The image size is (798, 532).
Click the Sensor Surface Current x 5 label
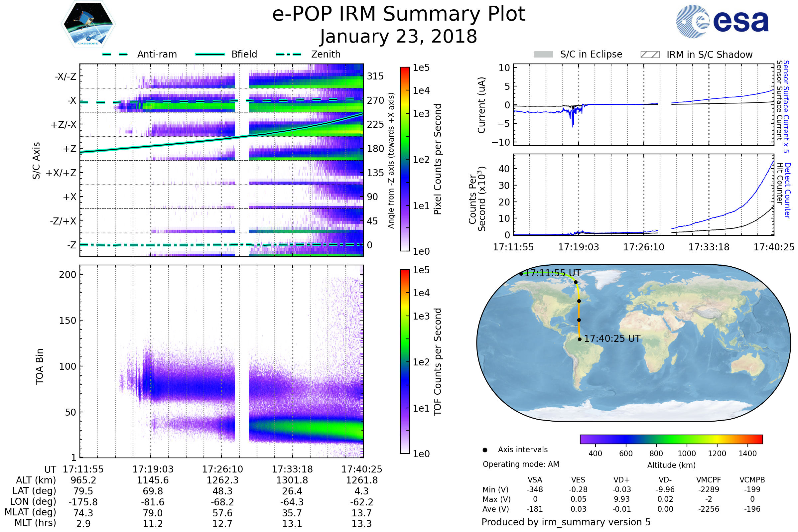(786, 106)
